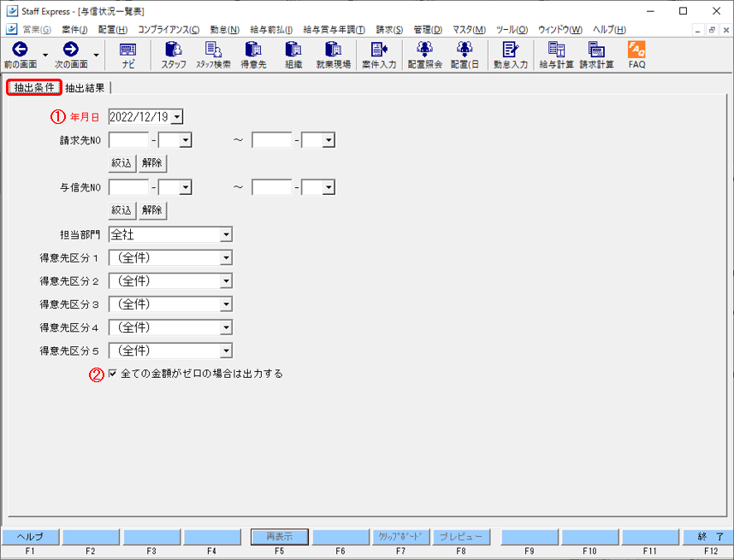Open the ツール(O) menu
Image resolution: width=734 pixels, height=560 pixels.
click(512, 30)
